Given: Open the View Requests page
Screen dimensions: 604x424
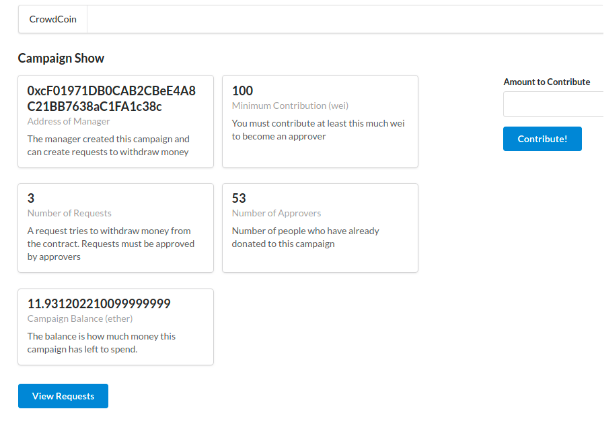Looking at the screenshot, I should click(x=63, y=396).
